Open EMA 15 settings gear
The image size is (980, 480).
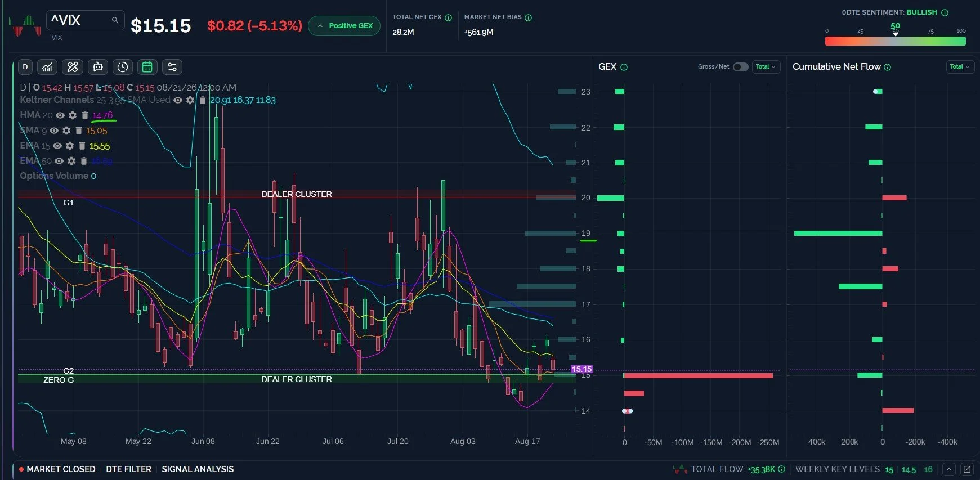point(70,146)
